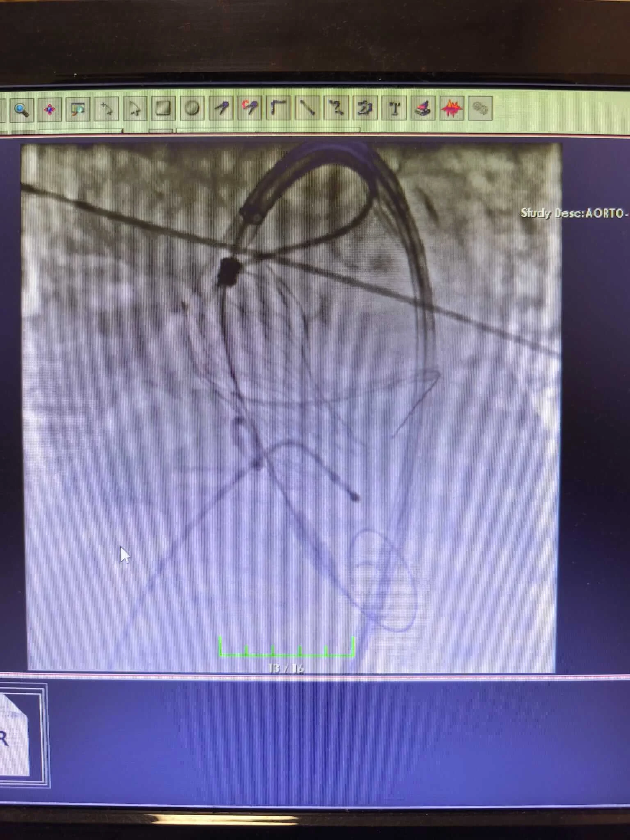Viewport: 630px width, 840px height.
Task: Click the red starburst icon in toolbar
Action: pyautogui.click(x=452, y=109)
